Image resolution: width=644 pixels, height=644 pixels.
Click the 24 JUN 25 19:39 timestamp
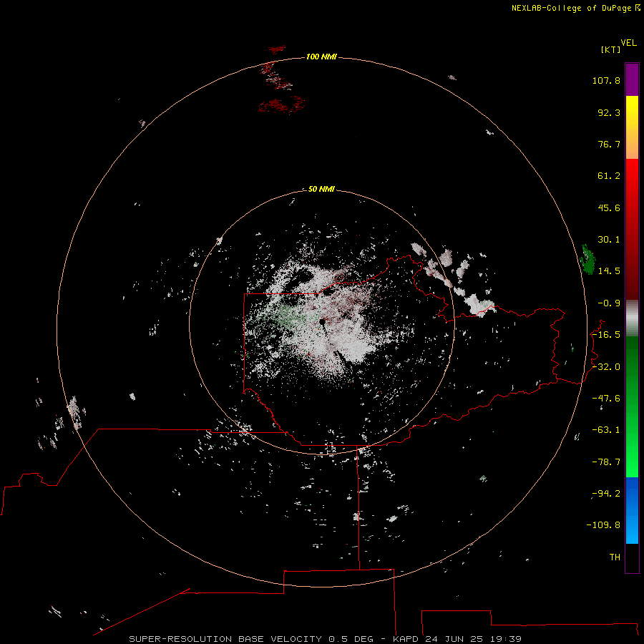click(473, 639)
